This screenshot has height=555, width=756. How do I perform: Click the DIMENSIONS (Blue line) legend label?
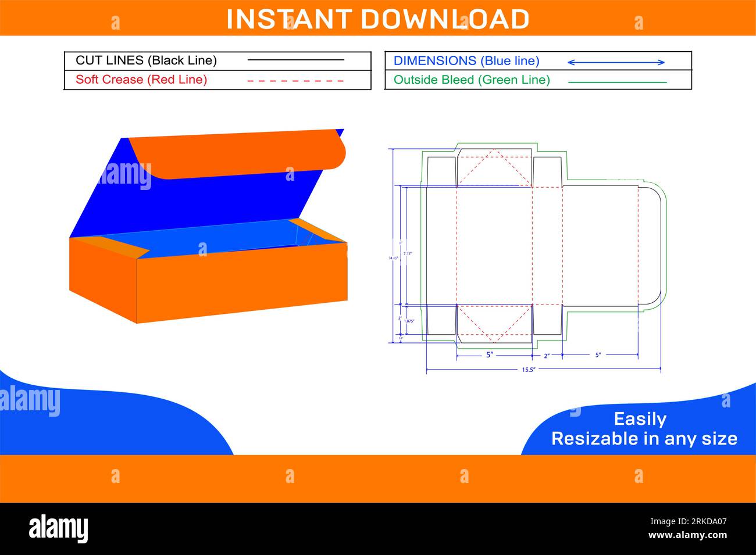(x=466, y=60)
